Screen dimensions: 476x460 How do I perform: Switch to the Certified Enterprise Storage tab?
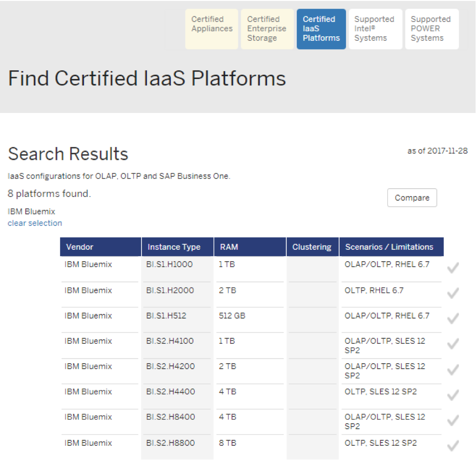tap(267, 29)
